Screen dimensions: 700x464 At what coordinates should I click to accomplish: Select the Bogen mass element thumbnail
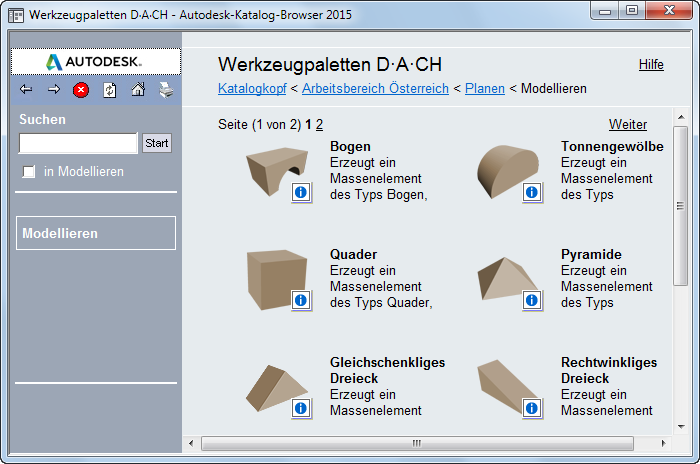tap(276, 170)
